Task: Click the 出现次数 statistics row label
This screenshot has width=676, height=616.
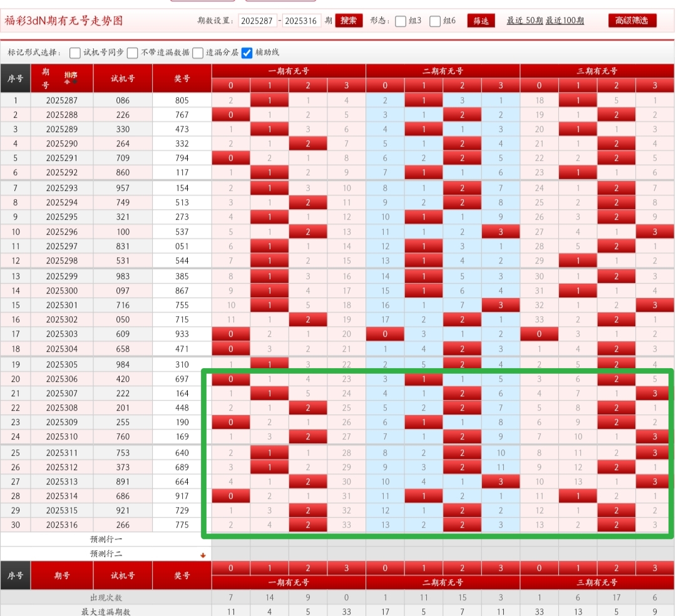Action: (x=106, y=597)
